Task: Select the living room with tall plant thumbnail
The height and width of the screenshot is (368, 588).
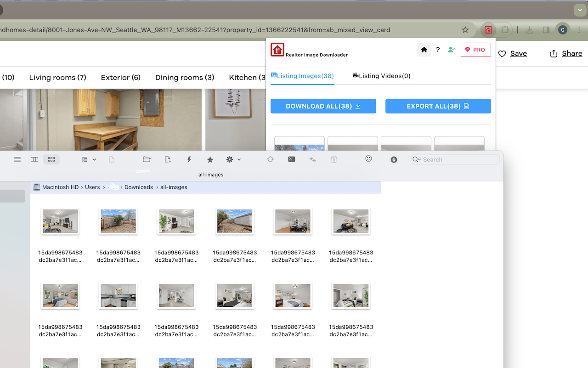Action: [176, 221]
